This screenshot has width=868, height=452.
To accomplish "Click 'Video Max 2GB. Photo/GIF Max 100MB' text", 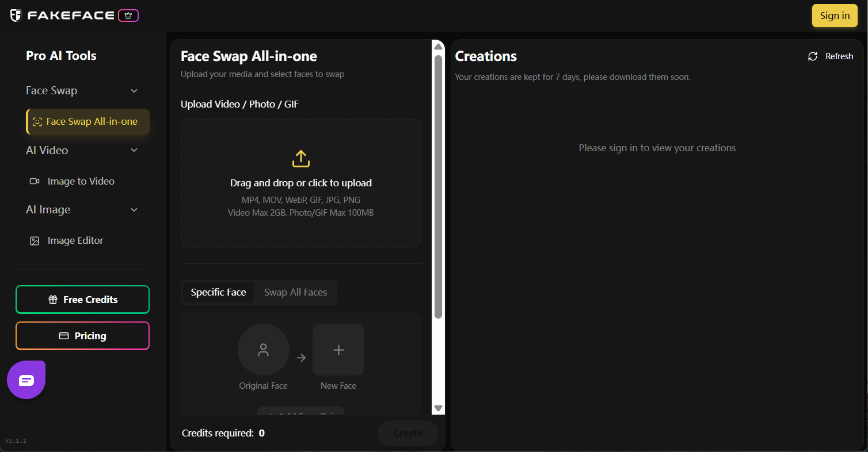I will pyautogui.click(x=301, y=213).
